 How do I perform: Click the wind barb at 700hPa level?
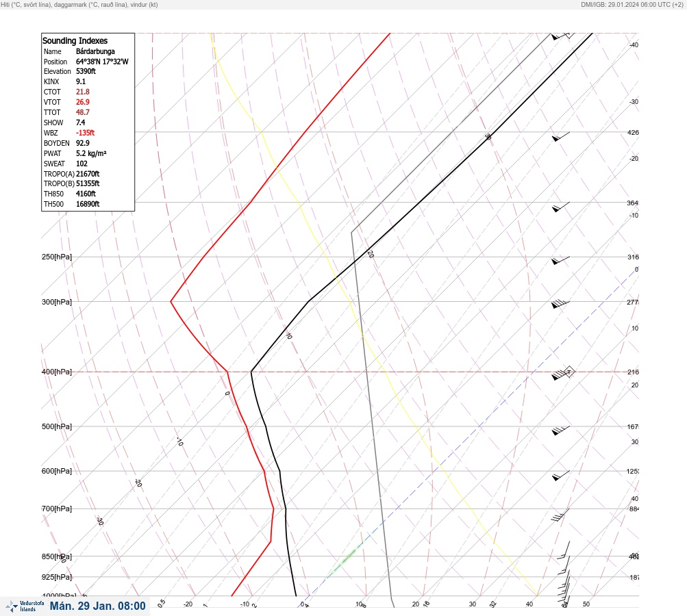(560, 515)
